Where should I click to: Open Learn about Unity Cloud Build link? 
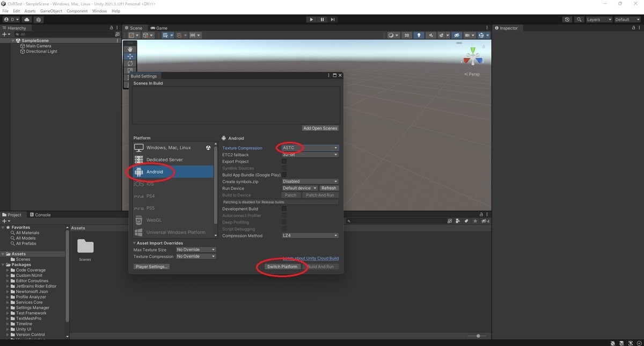tap(311, 258)
